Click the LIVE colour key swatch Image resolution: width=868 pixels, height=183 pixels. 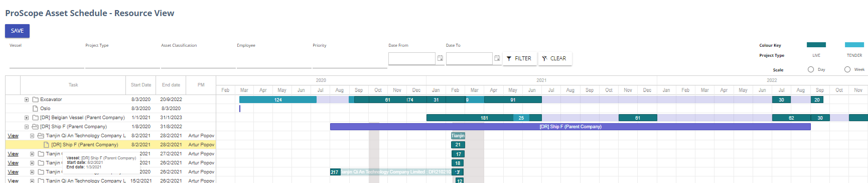(x=816, y=45)
